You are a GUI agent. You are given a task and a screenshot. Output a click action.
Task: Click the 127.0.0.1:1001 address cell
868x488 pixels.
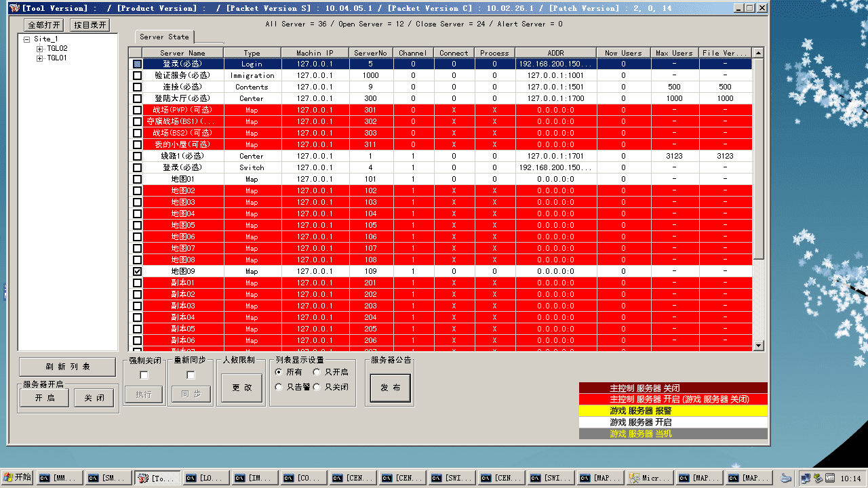point(555,76)
